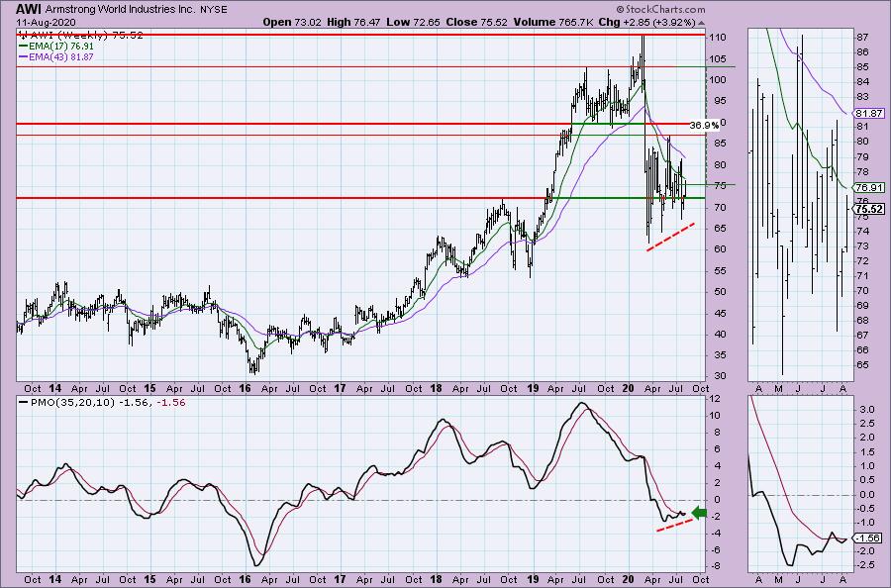
Task: Click year label 14 under the PMO panel
Action: point(55,579)
